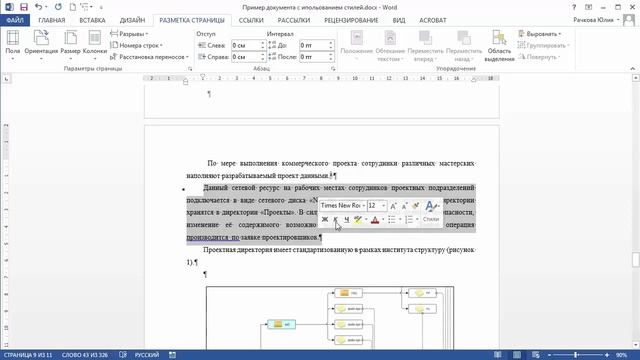Switch to the ССЫЛКИ tab
Viewport: 640px width, 360px height.
251,20
